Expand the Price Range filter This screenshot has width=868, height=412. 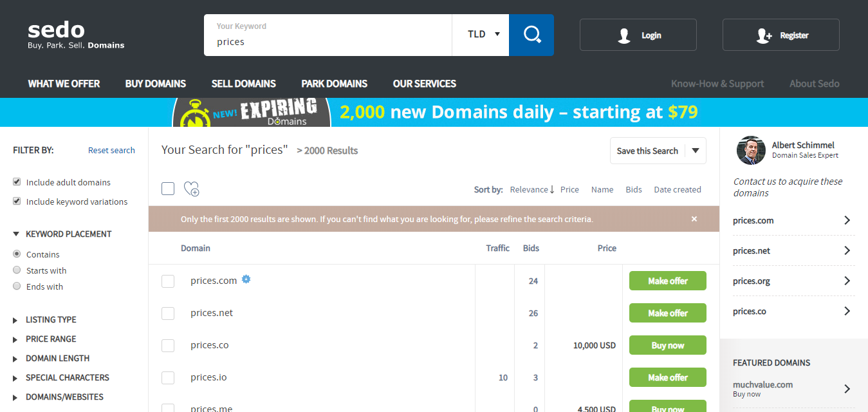pyautogui.click(x=50, y=339)
